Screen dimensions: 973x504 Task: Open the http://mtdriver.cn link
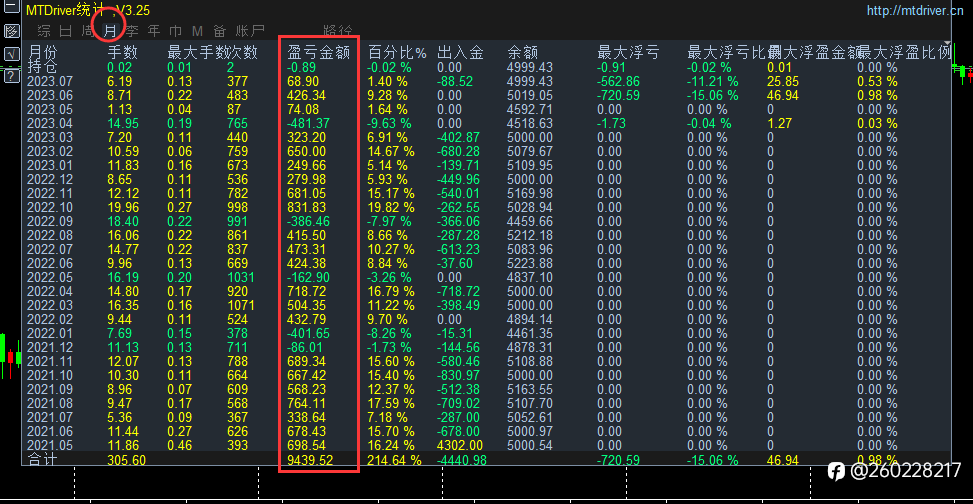[x=915, y=11]
